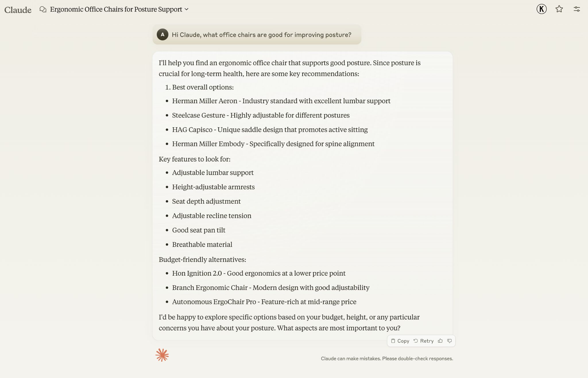Viewport: 588px width, 378px height.
Task: Toggle the starred conversation state
Action: point(559,9)
